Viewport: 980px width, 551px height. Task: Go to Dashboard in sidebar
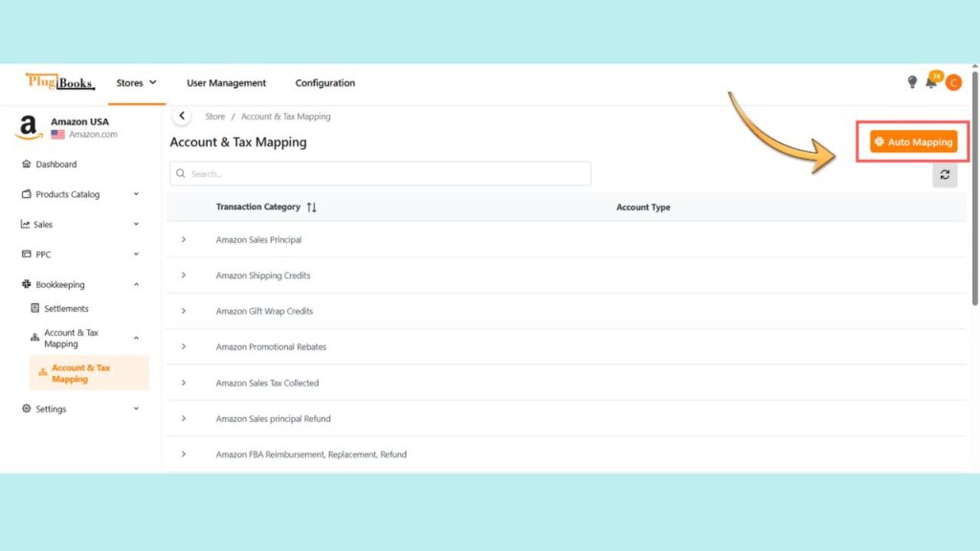click(56, 164)
